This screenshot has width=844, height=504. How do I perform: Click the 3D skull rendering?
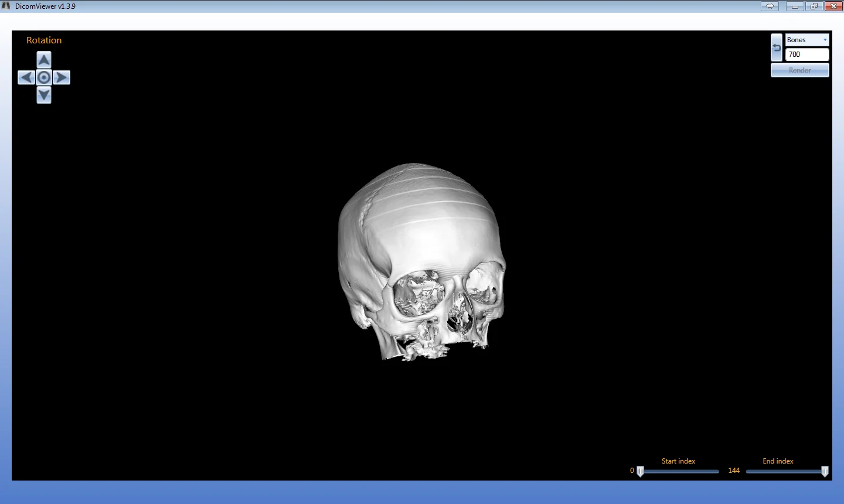coord(421,261)
